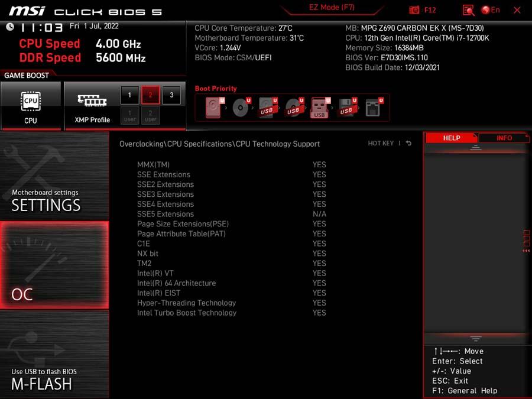Click the Intel(R) VT row

[x=231, y=273]
